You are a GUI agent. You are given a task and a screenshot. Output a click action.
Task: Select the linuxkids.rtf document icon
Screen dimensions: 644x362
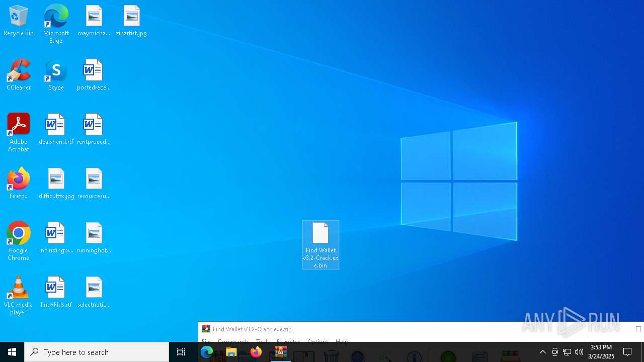click(56, 293)
